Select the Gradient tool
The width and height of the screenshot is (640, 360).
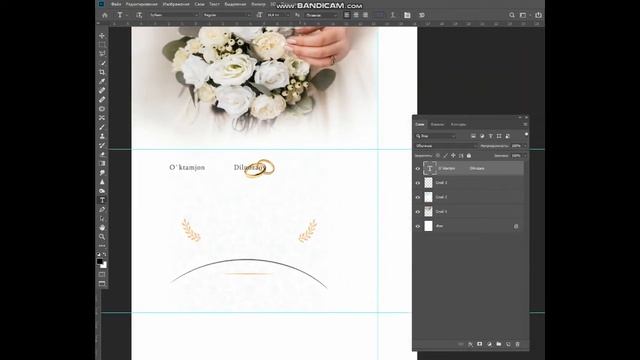pyautogui.click(x=102, y=163)
